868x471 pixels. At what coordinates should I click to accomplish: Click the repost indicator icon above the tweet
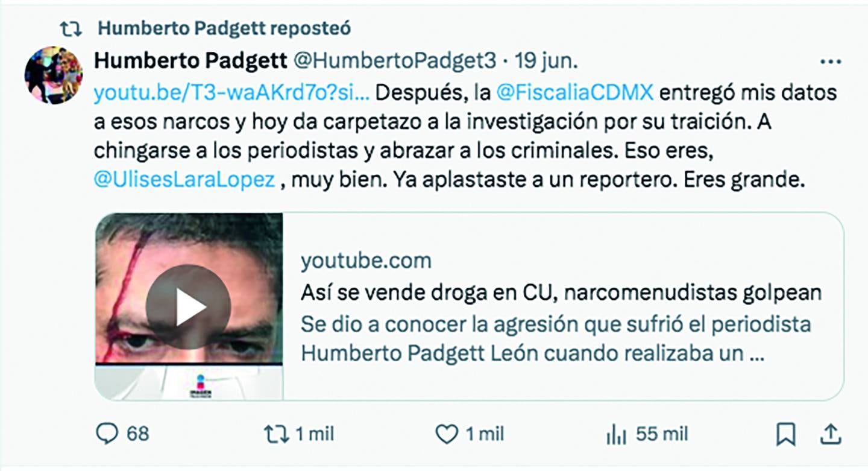click(x=71, y=28)
